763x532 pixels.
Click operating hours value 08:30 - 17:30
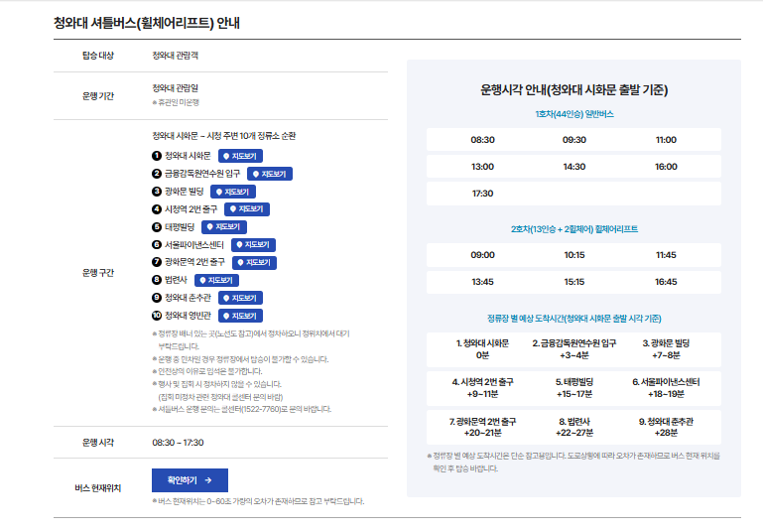pos(178,443)
